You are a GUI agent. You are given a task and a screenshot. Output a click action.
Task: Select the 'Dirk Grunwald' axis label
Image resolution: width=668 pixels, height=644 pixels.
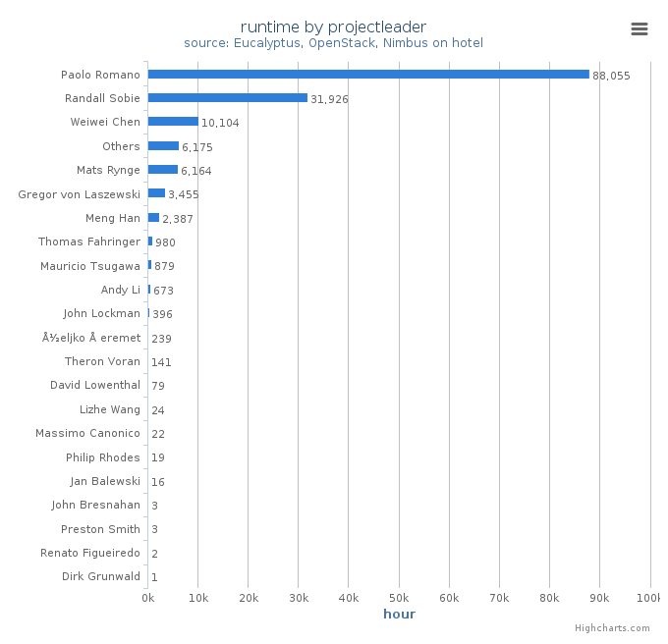point(101,576)
